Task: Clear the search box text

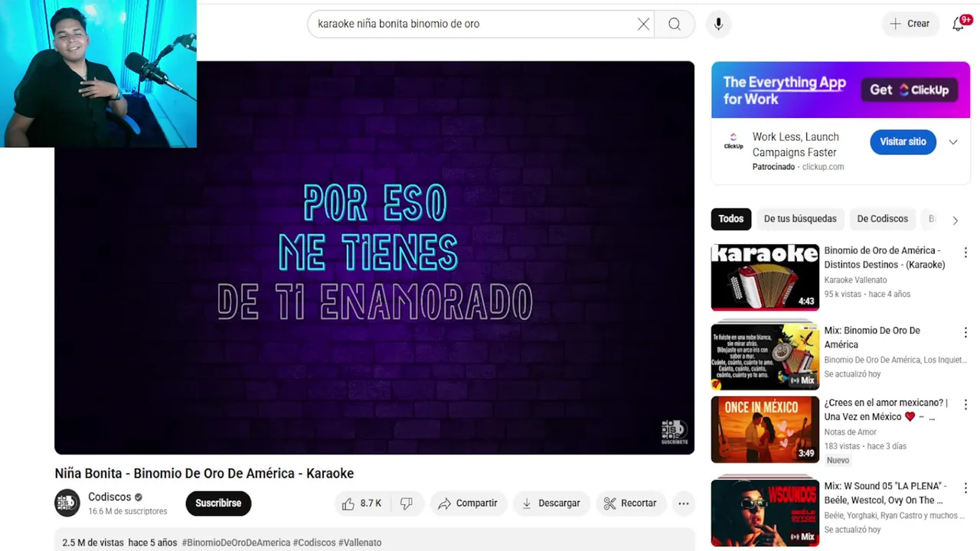Action: pos(643,24)
